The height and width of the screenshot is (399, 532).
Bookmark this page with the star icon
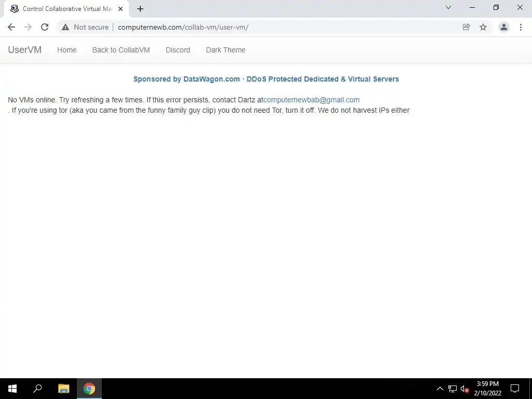pyautogui.click(x=483, y=27)
